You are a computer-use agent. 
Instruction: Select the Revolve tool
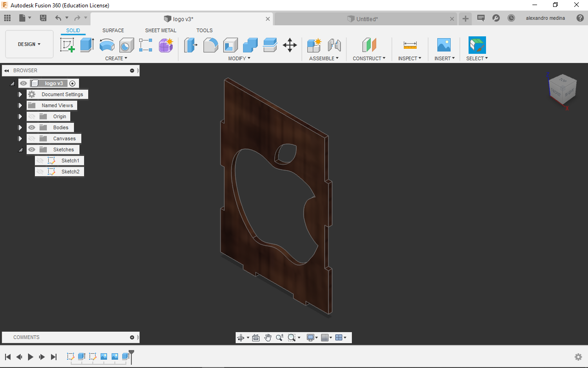107,45
